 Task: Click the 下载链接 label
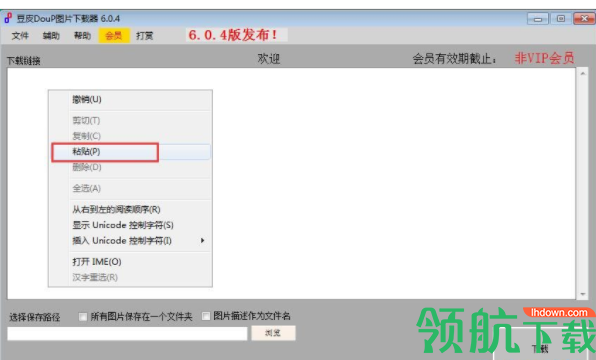24,61
